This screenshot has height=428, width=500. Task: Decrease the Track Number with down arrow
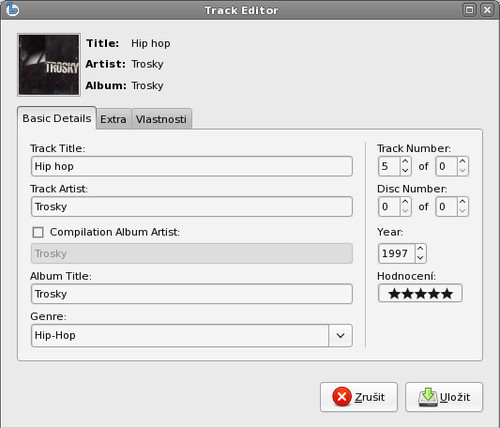pyautogui.click(x=405, y=170)
